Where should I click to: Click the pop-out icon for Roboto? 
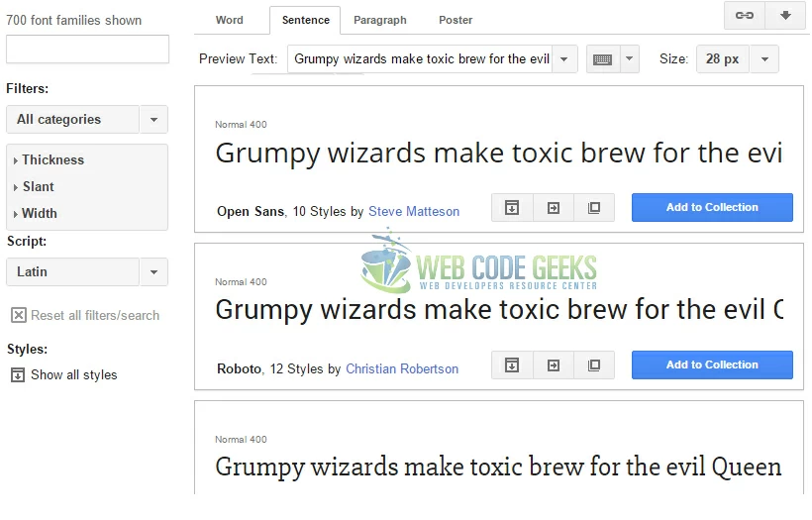click(x=594, y=365)
